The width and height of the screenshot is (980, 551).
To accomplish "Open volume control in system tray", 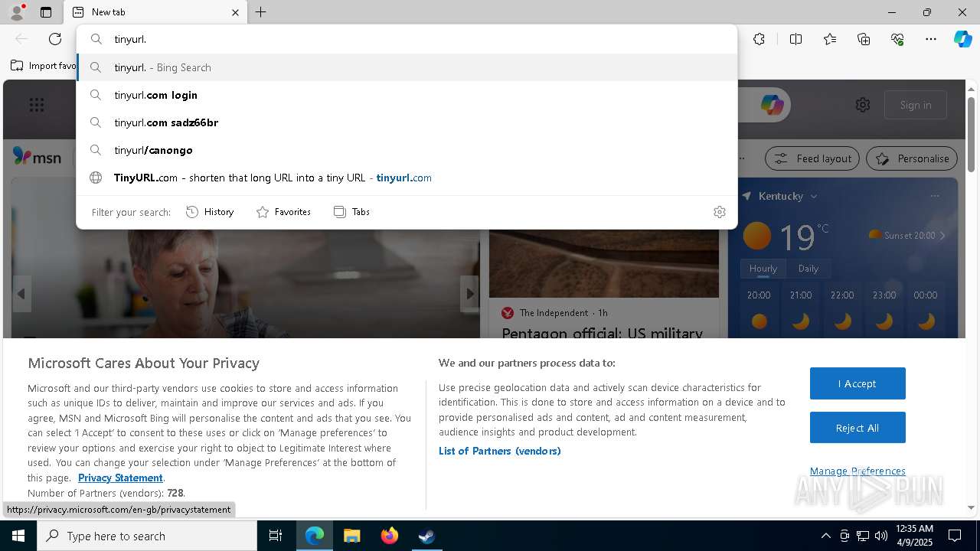I will [881, 536].
